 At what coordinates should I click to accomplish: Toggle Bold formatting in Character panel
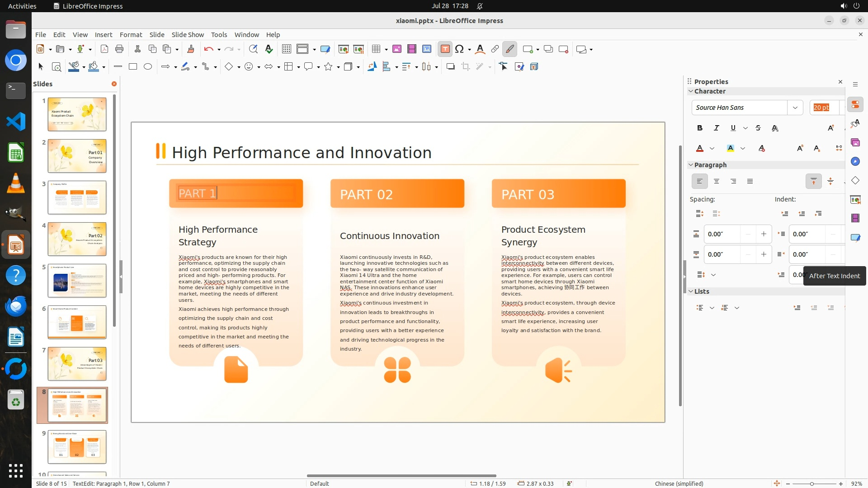click(699, 128)
